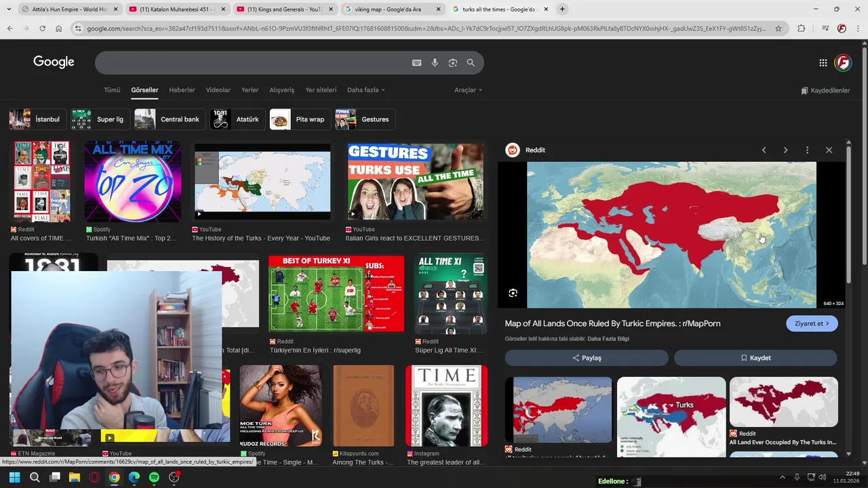Open Kaydedilenler saved items
The image size is (868, 488).
tap(825, 91)
